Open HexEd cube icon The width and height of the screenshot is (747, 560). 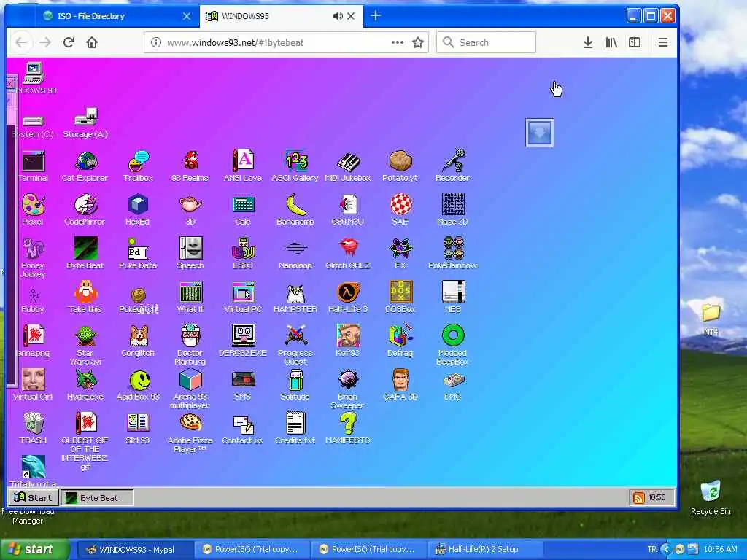138,210
